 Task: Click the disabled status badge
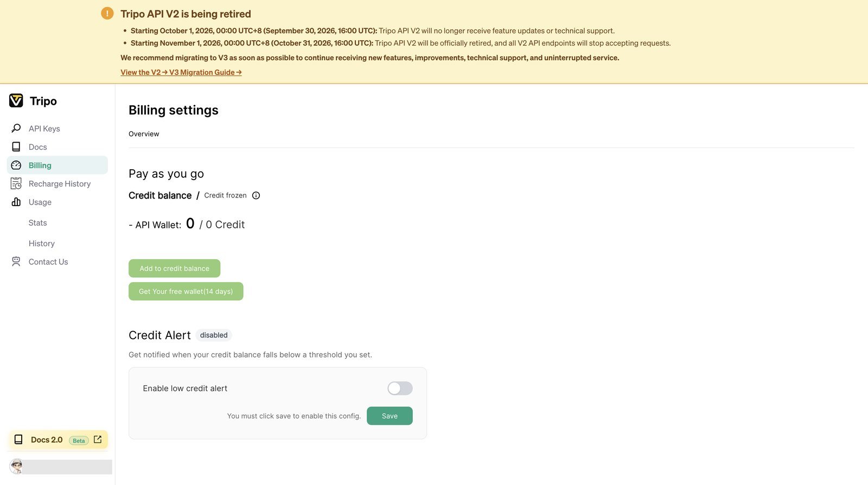(x=214, y=335)
